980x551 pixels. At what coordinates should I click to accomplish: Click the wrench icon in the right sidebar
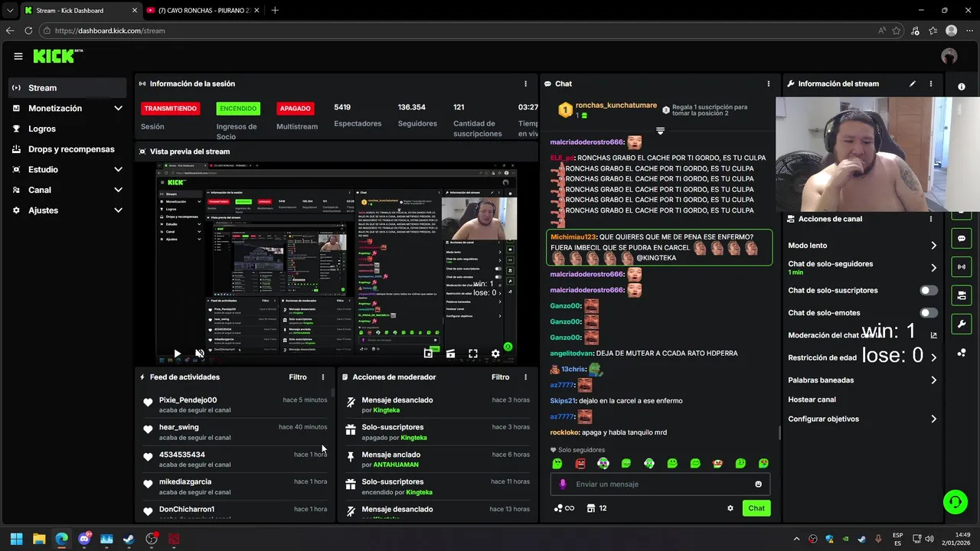(962, 324)
